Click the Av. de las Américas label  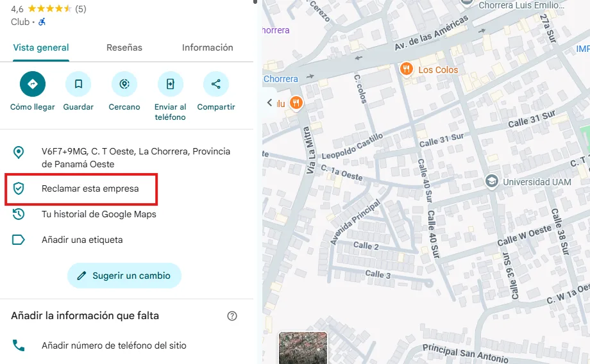click(x=432, y=33)
